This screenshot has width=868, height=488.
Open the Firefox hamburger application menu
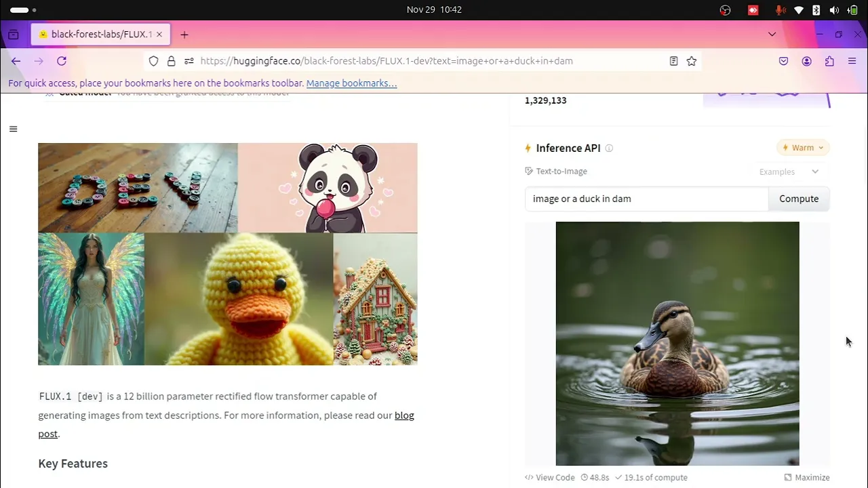pos(852,61)
